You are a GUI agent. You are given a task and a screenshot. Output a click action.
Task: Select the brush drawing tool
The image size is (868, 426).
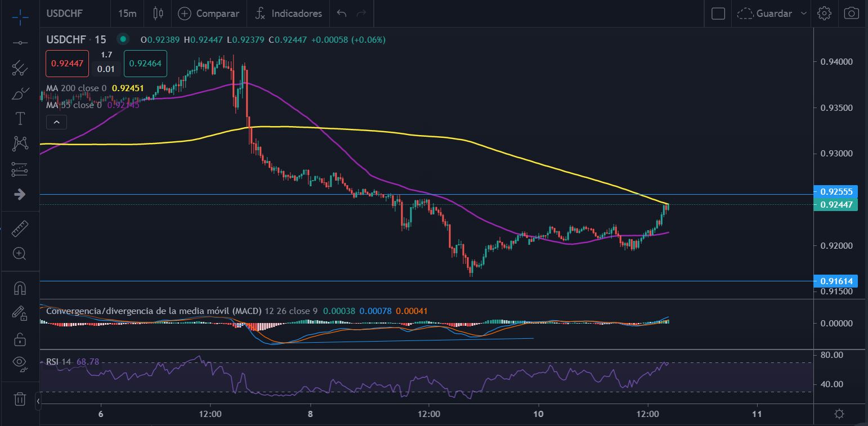tap(20, 93)
